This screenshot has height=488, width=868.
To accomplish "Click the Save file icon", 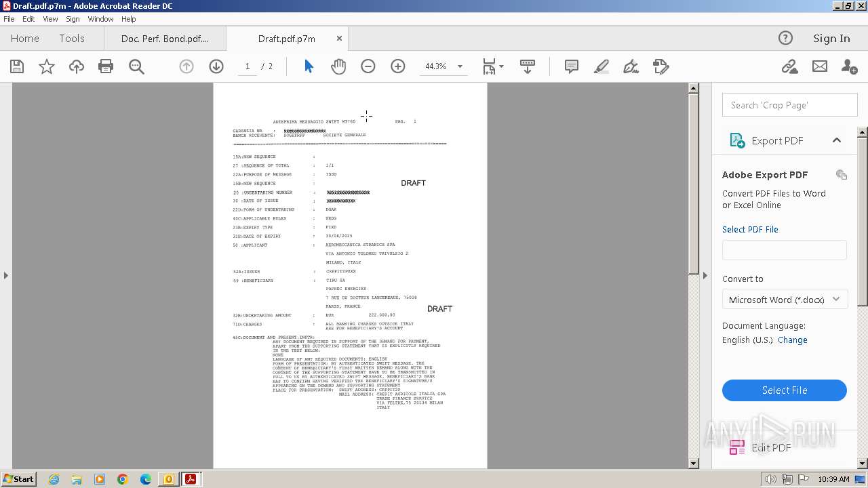I will tap(17, 66).
